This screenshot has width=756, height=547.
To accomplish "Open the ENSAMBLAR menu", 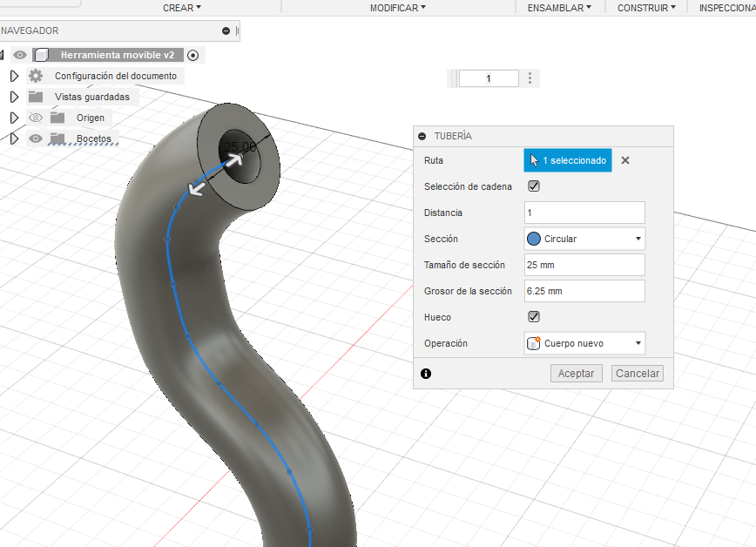I will (x=559, y=8).
